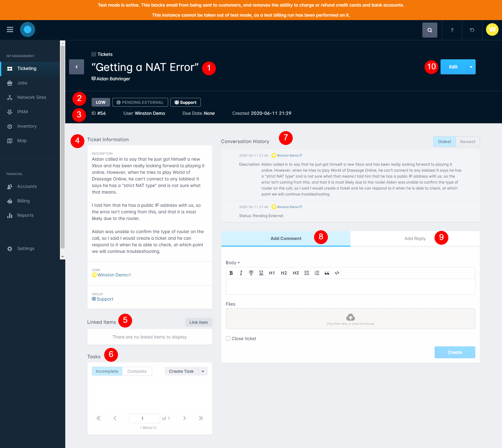The image size is (502, 448).
Task: Insert code block in Body editor
Action: click(x=337, y=273)
